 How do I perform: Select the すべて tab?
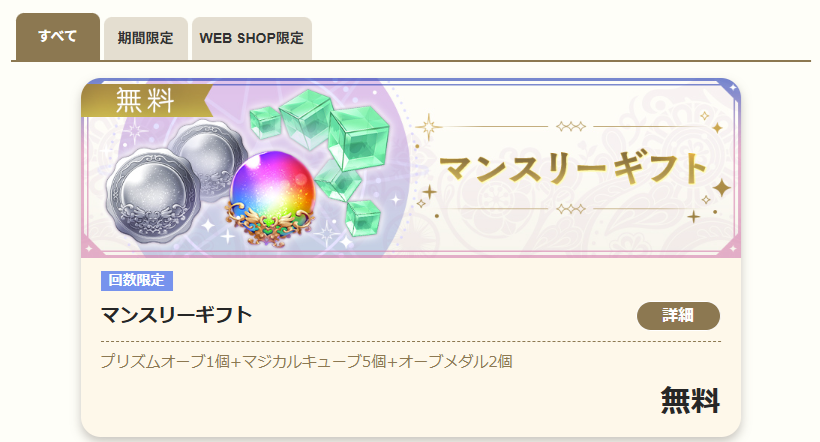[x=58, y=37]
